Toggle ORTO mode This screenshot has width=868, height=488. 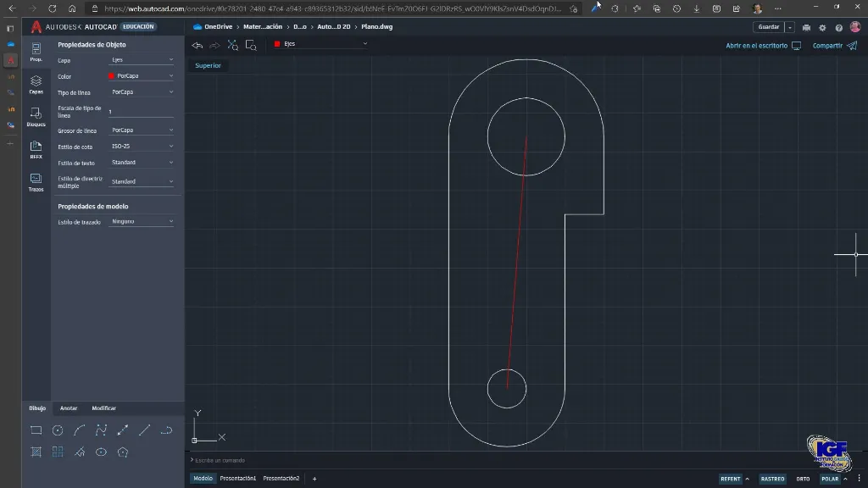click(x=803, y=479)
